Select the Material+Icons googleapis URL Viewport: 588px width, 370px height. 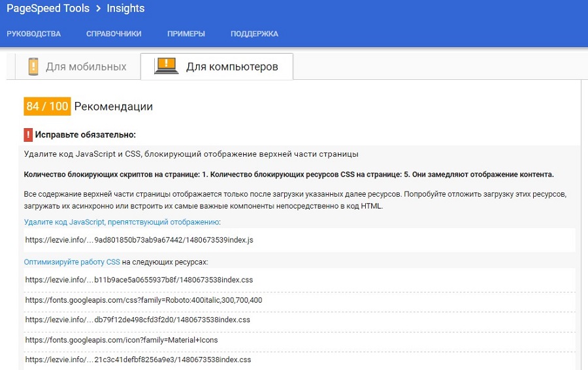[122, 341]
